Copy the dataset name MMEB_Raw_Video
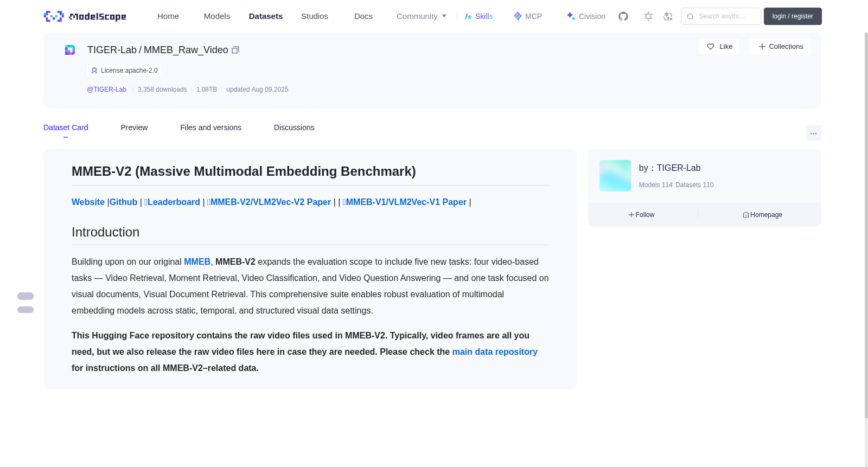Viewport: 868px width, 467px height. pyautogui.click(x=235, y=50)
